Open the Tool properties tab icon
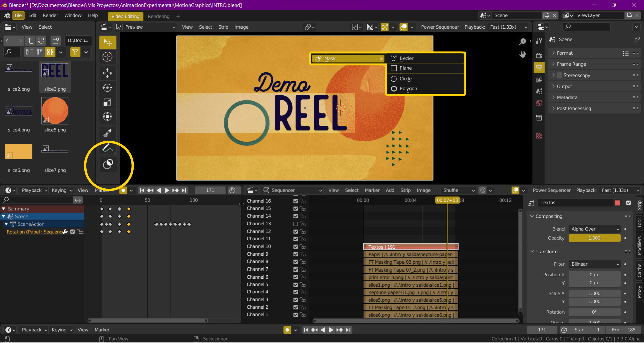The width and height of the screenshot is (644, 343). point(539,41)
